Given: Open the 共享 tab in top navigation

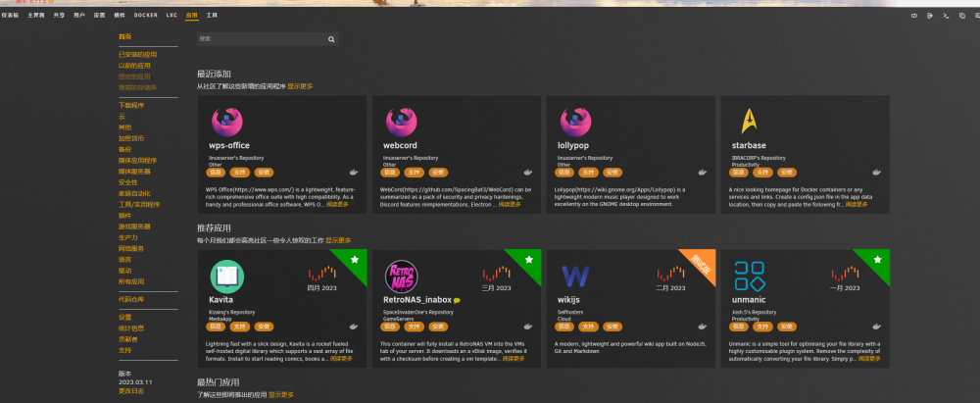Looking at the screenshot, I should coord(59,15).
